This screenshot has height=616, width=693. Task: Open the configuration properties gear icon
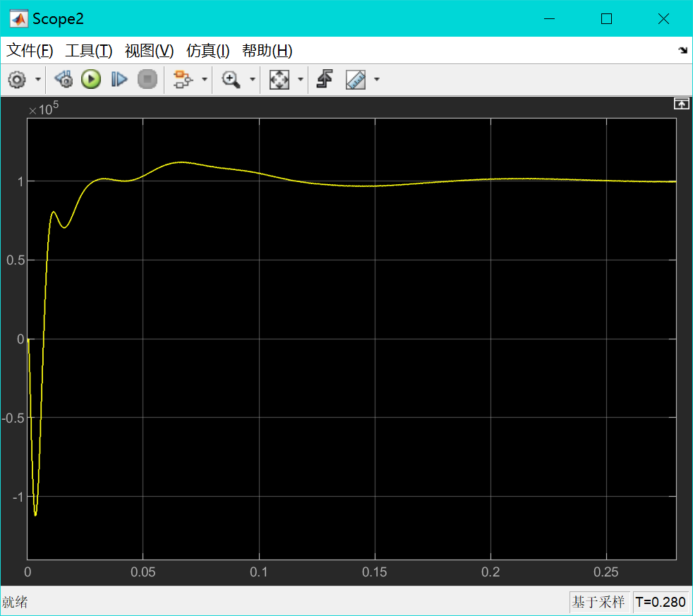point(17,80)
